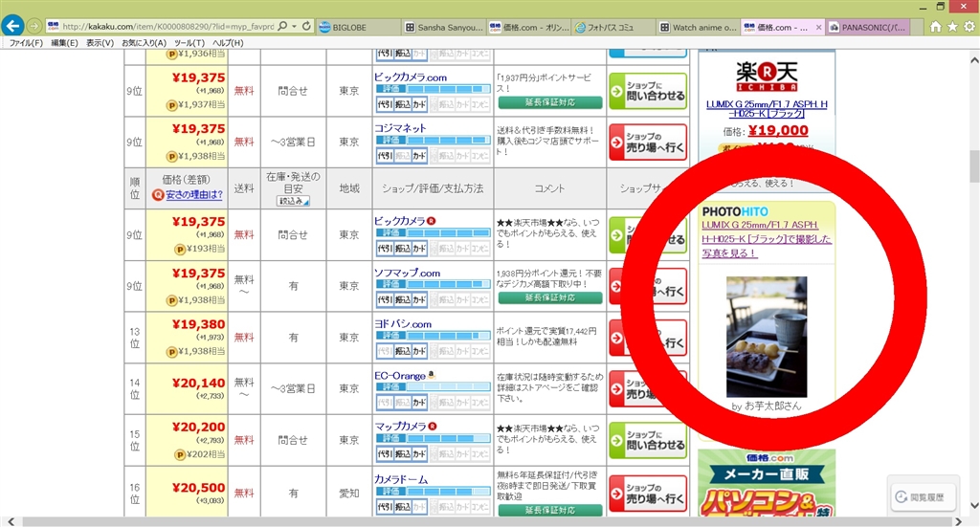Click the vertical scrollbar up arrow

(973, 60)
